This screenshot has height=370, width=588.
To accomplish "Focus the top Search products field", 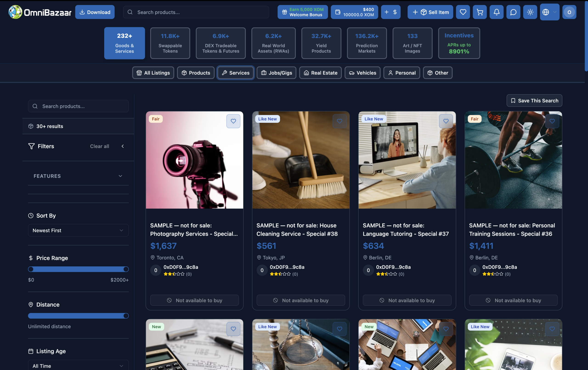I will [196, 12].
